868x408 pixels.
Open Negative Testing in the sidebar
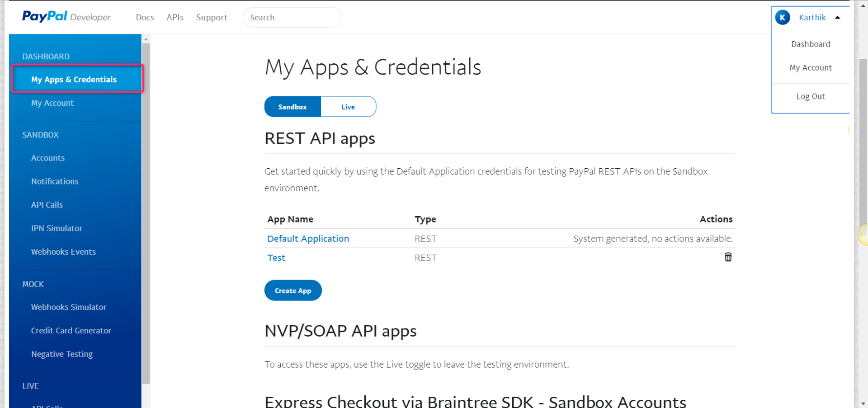coord(62,354)
